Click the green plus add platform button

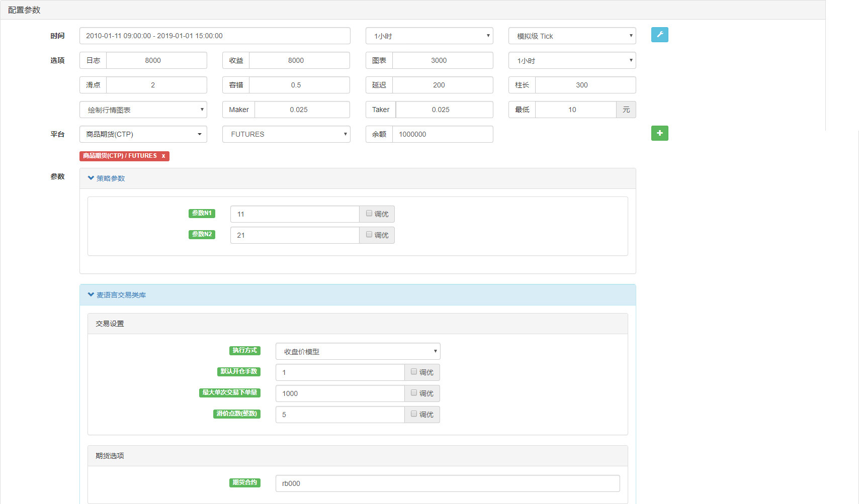click(x=659, y=133)
